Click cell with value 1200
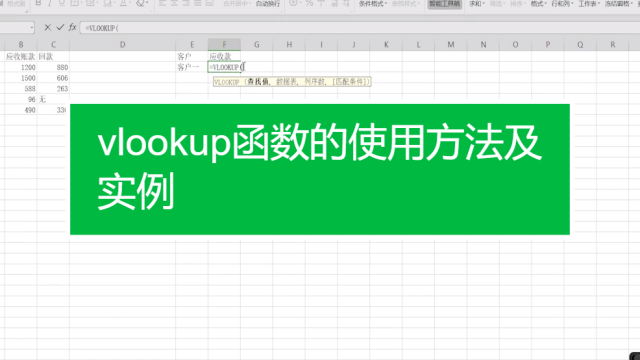The image size is (640, 360). 21,67
